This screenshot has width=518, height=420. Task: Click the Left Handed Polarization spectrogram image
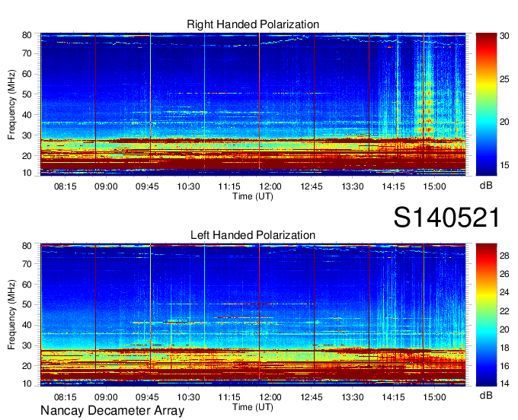253,315
